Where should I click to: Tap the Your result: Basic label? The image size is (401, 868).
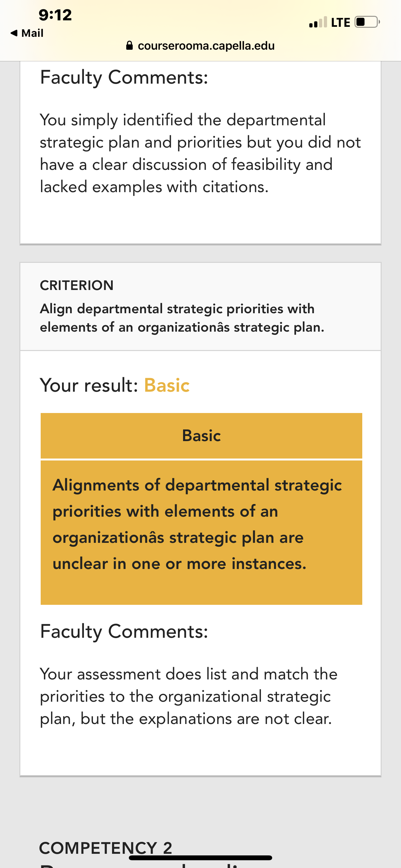[115, 385]
